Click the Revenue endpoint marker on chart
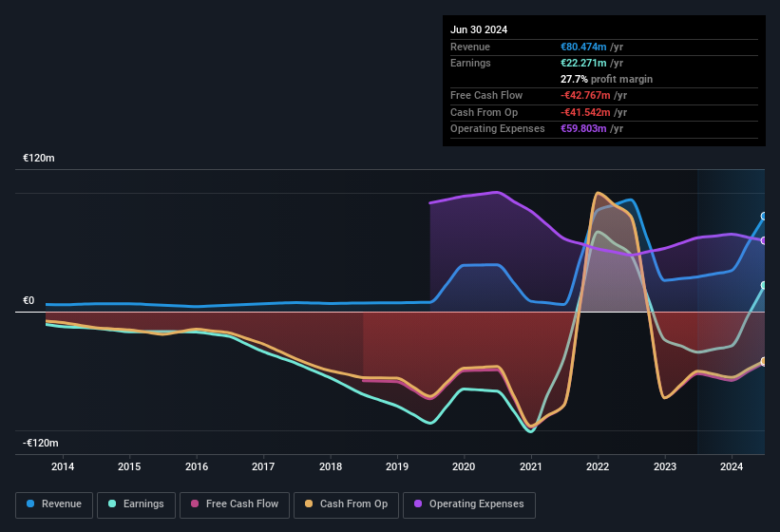Screen dimensions: 780x532 764,217
